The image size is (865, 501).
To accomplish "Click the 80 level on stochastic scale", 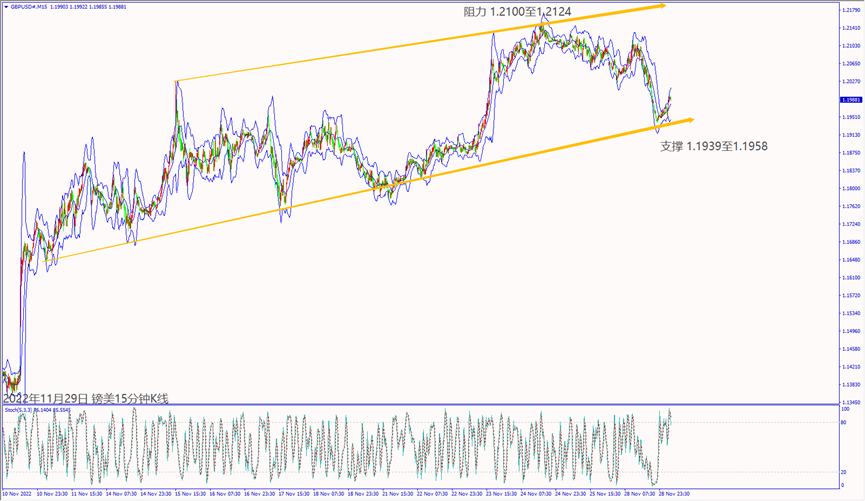I will click(844, 423).
